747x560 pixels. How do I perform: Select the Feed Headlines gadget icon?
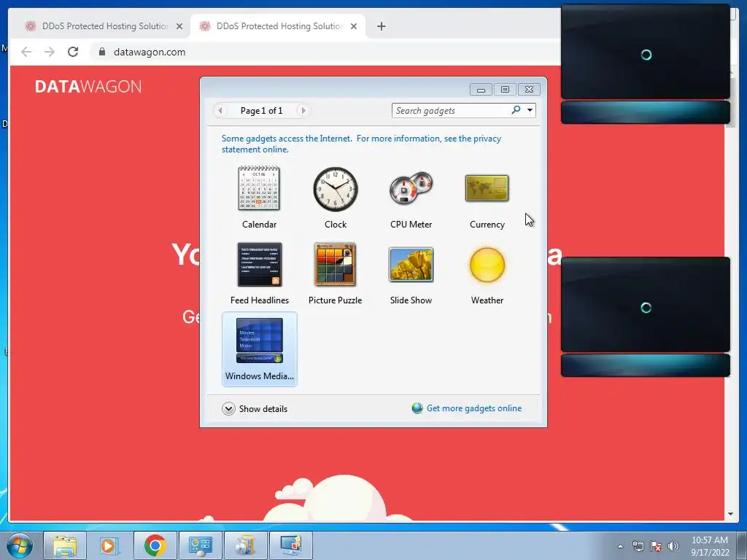pyautogui.click(x=260, y=265)
